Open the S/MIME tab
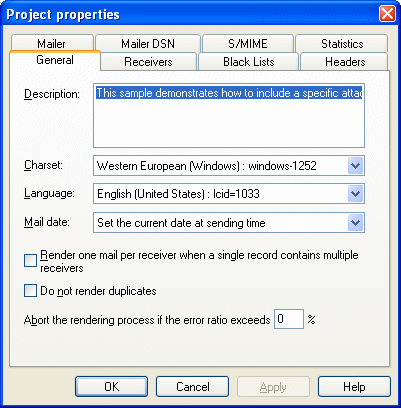This screenshot has height=408, width=401. 248,43
